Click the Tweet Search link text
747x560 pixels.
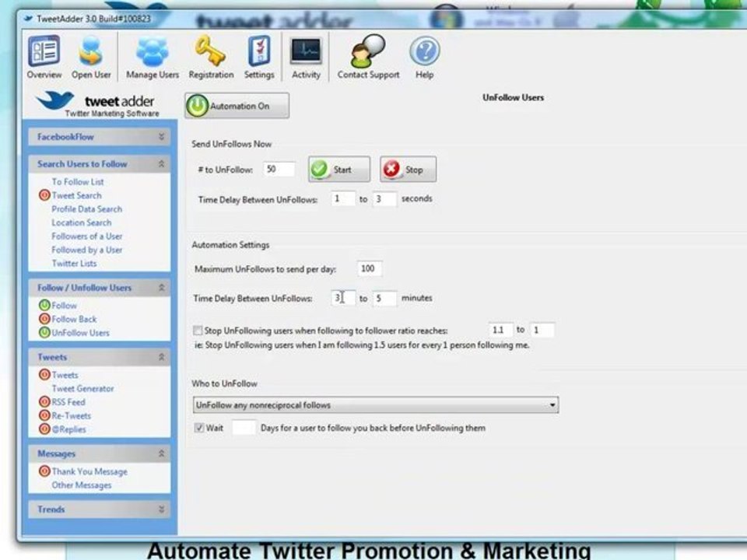(x=77, y=195)
